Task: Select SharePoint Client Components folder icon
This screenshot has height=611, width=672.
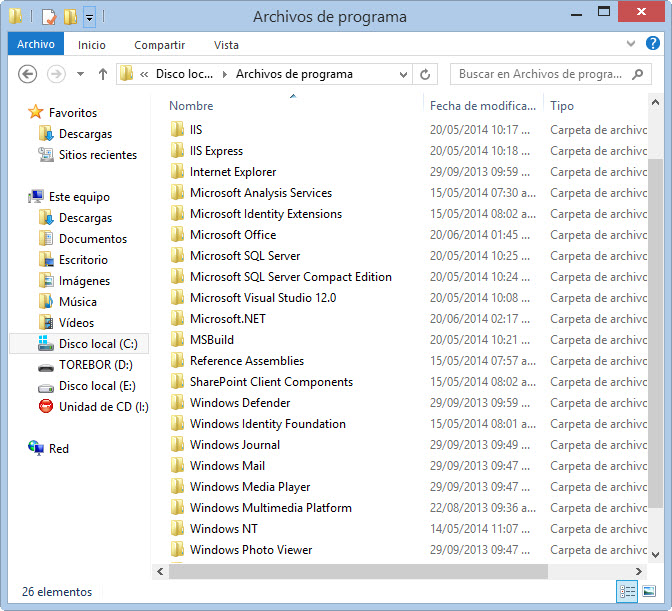Action: tap(177, 381)
